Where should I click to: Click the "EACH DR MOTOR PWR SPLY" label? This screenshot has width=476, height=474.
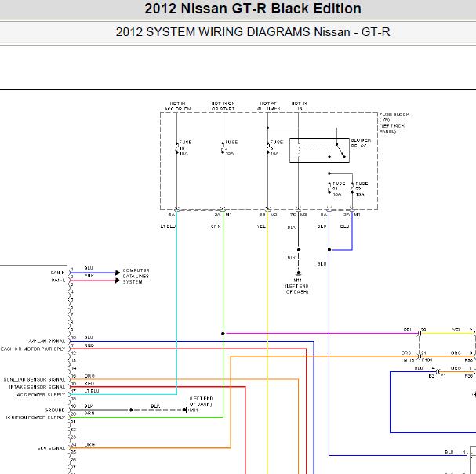coord(33,349)
